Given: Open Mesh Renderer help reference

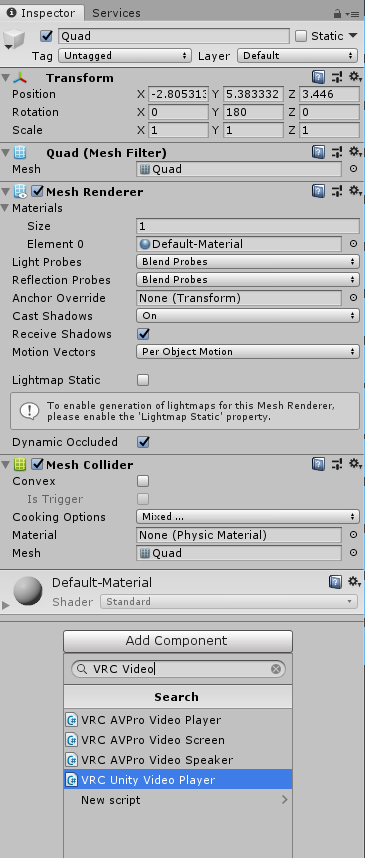Looking at the screenshot, I should pos(318,191).
